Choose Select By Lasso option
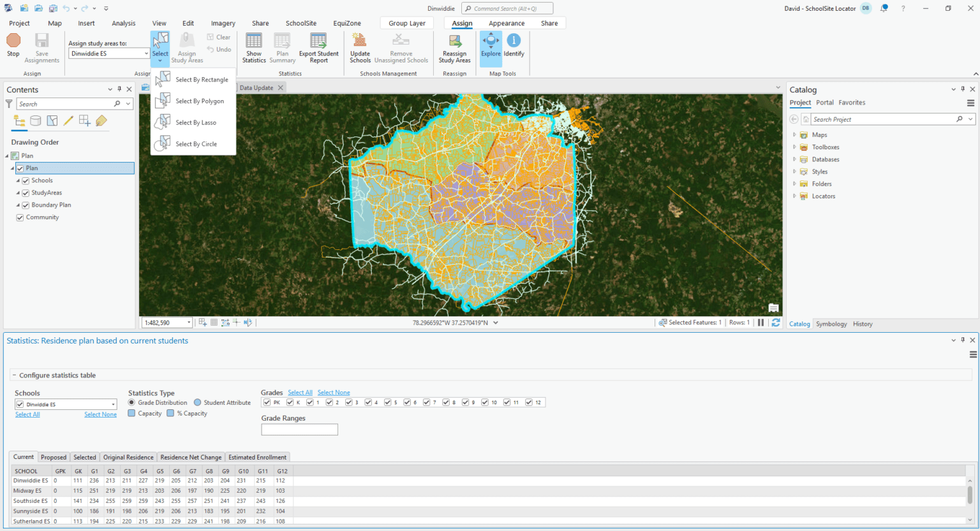This screenshot has width=980, height=531. [x=196, y=122]
